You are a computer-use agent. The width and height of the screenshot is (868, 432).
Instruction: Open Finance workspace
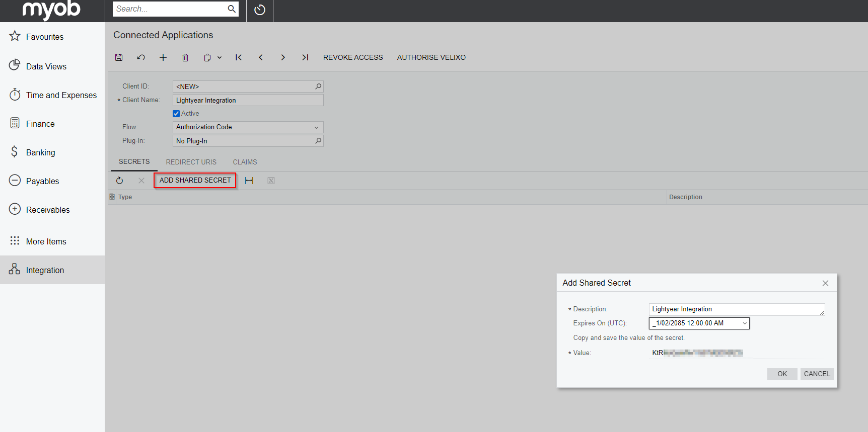(52, 124)
